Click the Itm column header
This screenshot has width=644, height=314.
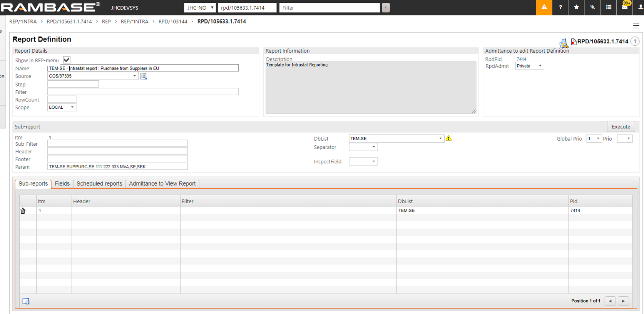(54, 201)
